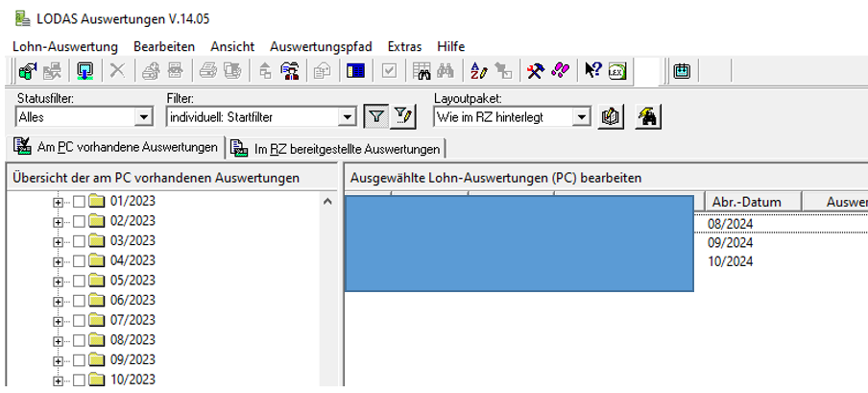Expand the 04/2023 tree node
This screenshot has width=868, height=393.
point(58,261)
